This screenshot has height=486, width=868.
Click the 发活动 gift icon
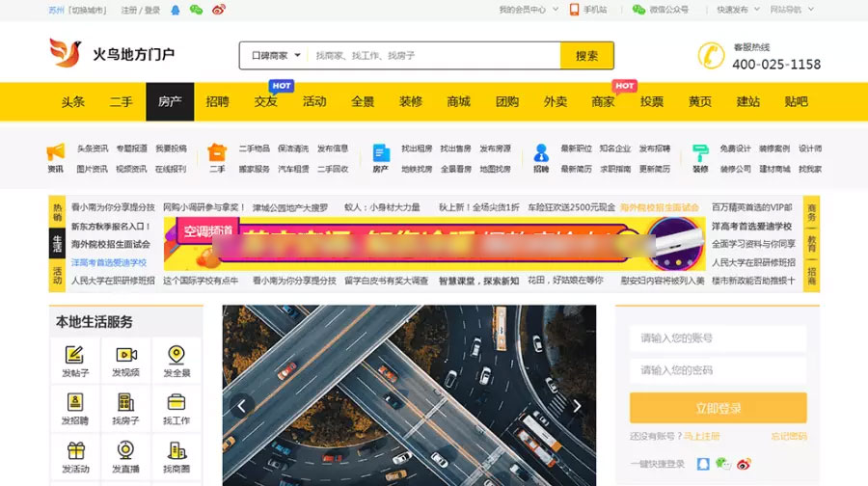76,450
